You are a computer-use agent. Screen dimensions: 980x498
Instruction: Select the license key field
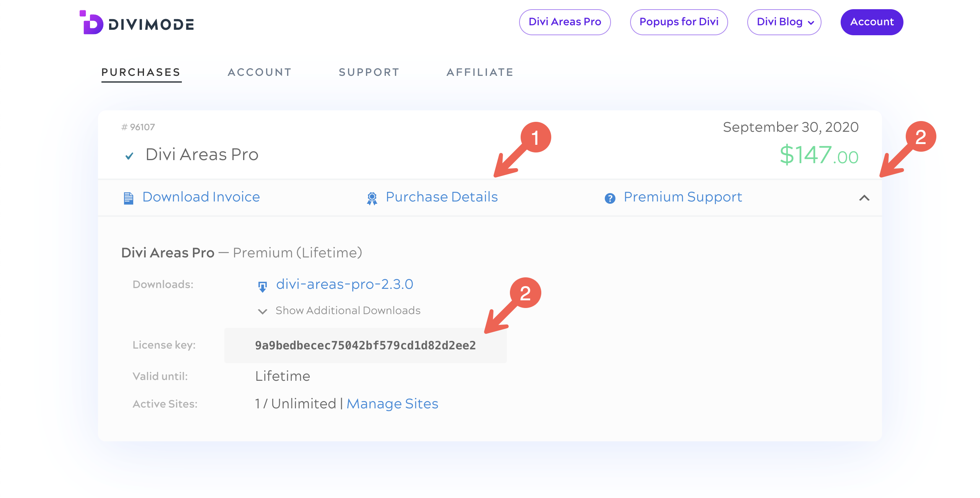(365, 345)
